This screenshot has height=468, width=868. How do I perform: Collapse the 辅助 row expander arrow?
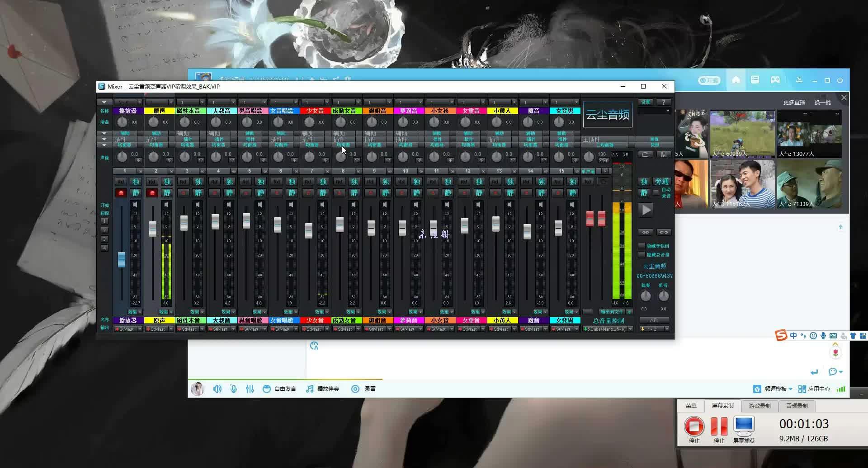pyautogui.click(x=104, y=134)
